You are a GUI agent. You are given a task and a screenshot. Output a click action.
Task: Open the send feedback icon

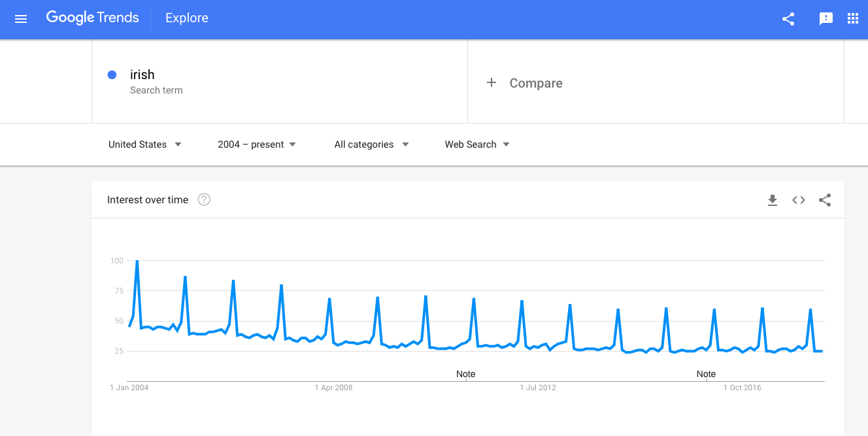point(826,19)
